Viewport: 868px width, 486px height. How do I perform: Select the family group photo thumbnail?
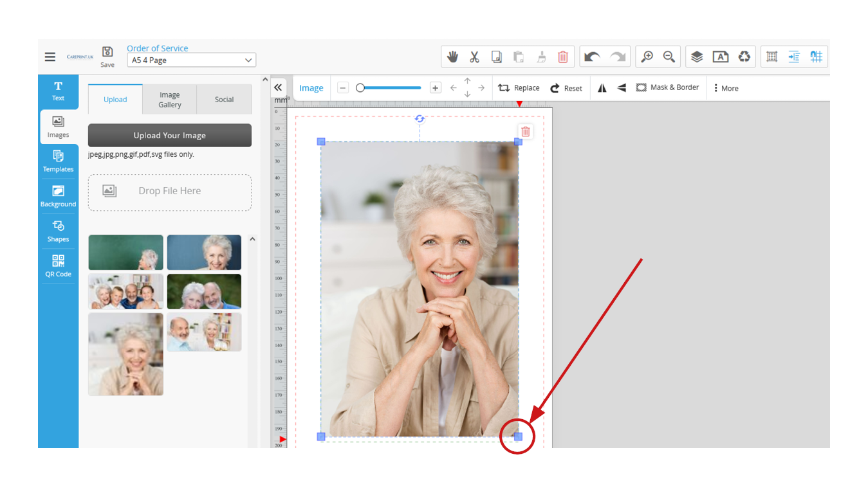point(125,292)
